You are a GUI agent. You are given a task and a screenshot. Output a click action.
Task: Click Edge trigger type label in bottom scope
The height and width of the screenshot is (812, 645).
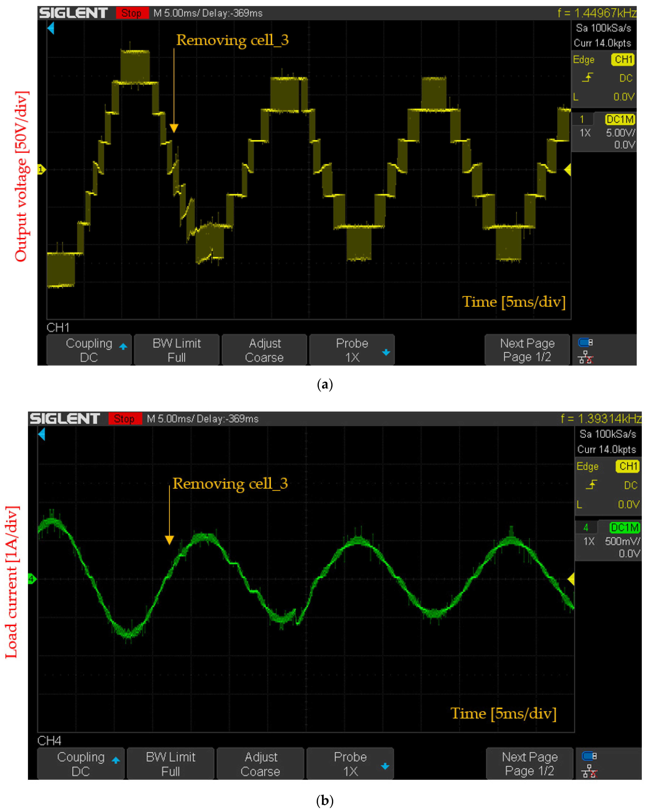[587, 467]
